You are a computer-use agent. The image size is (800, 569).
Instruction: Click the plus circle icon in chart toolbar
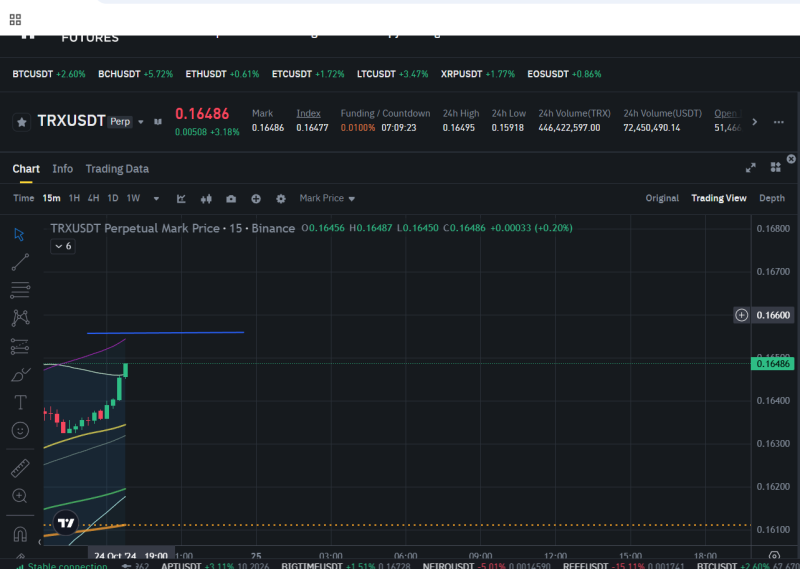[256, 199]
